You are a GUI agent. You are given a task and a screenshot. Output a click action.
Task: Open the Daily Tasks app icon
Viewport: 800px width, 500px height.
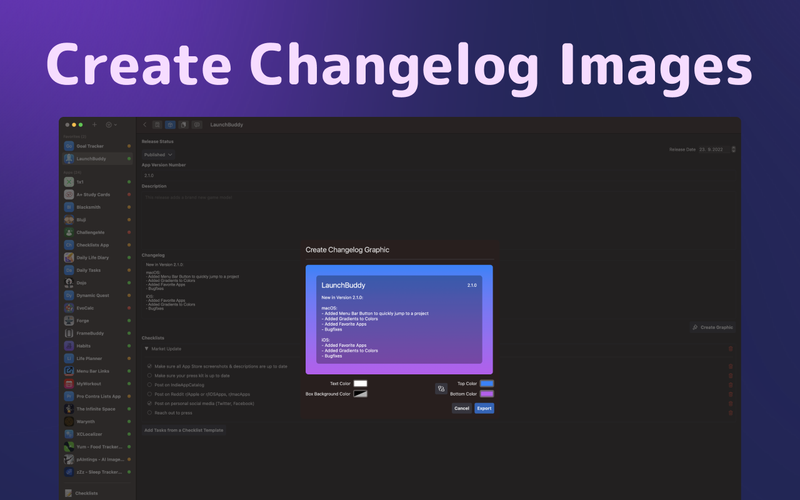(x=69, y=270)
